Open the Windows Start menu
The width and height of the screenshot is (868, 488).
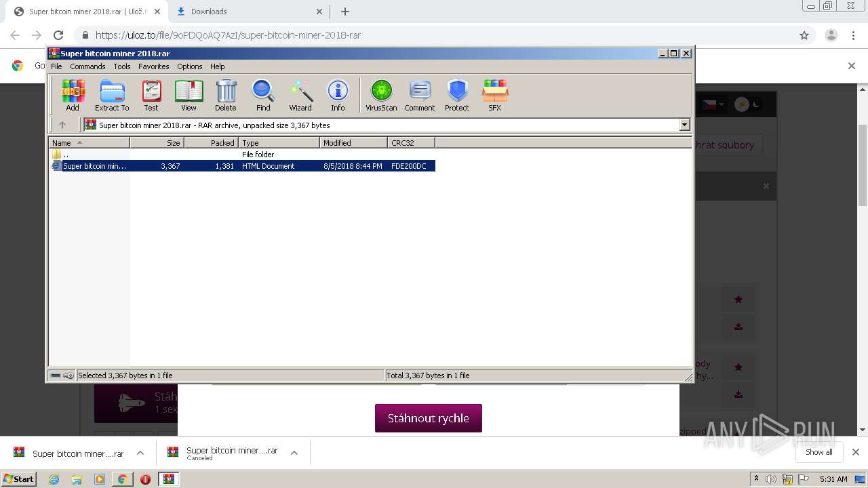coord(19,479)
